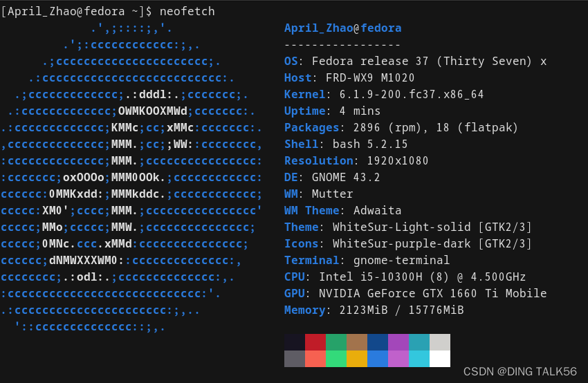Viewport: 588px width, 383px height.
Task: Click the teal color swatch
Action: pyautogui.click(x=419, y=342)
